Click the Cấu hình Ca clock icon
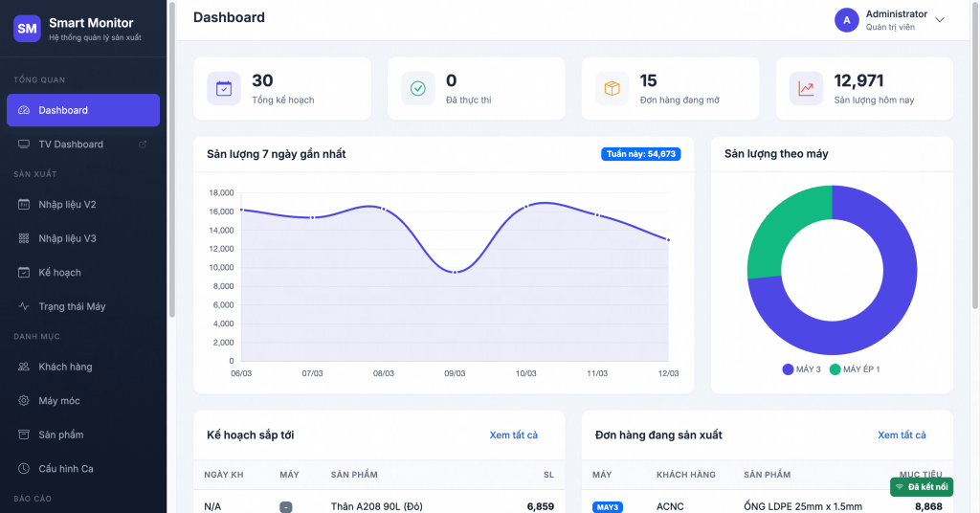980x513 pixels. click(24, 469)
